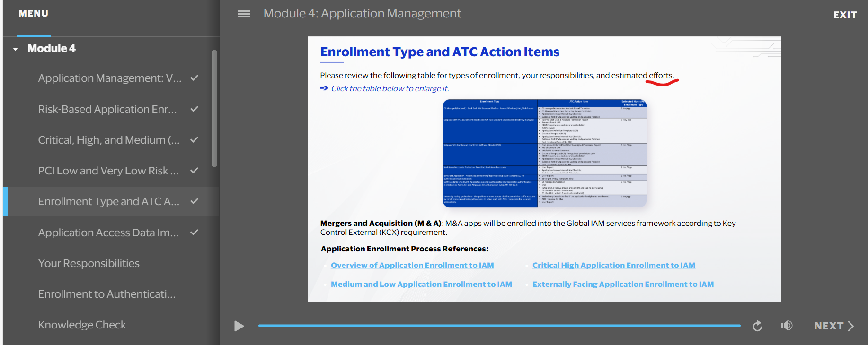The image size is (868, 345).
Task: Open PCI Low and Very Low Risk lesson
Action: point(108,171)
